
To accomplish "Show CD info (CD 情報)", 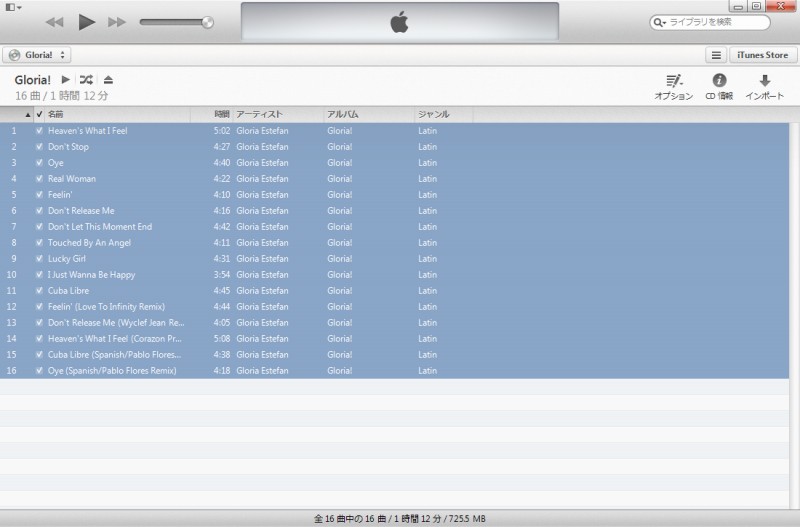I will pyautogui.click(x=719, y=87).
